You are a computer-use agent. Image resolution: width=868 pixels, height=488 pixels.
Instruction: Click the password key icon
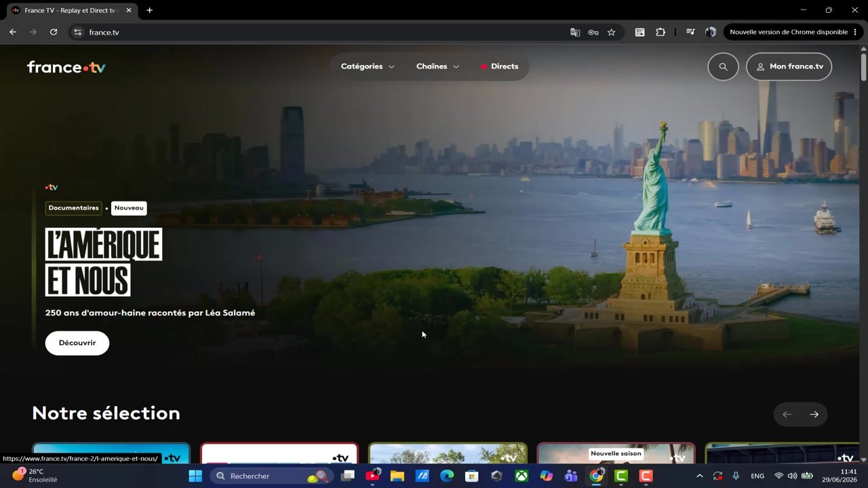593,32
